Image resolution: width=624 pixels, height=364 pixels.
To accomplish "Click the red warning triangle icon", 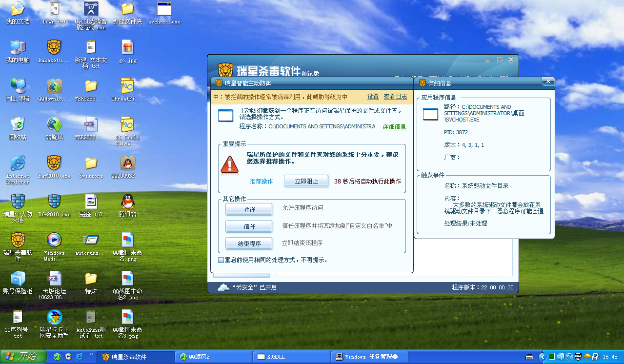I will click(x=229, y=164).
